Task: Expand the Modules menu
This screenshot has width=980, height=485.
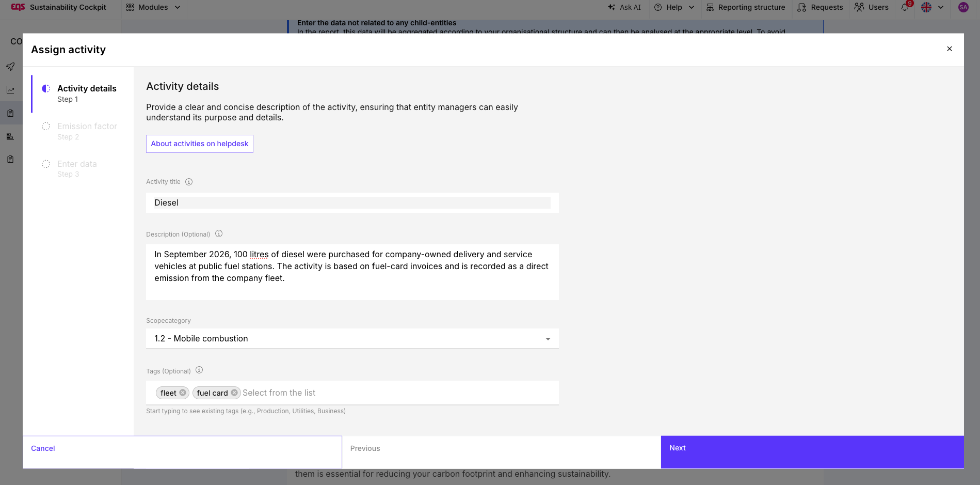Action: pos(153,7)
